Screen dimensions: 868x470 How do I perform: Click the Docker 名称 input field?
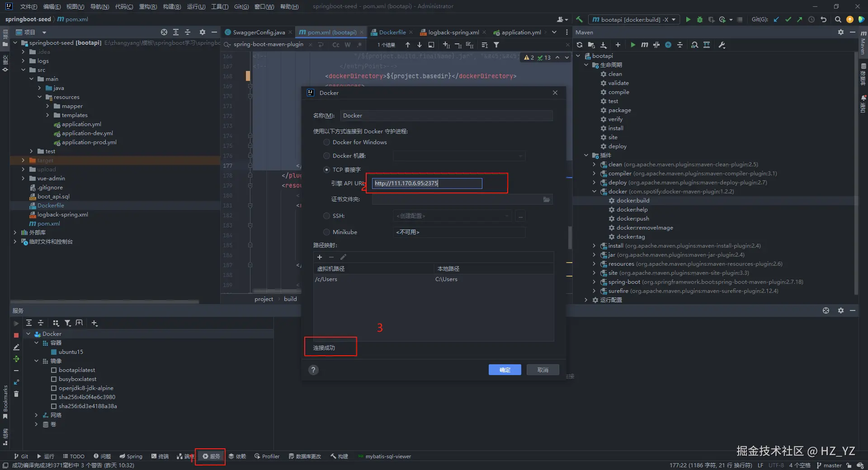point(447,116)
